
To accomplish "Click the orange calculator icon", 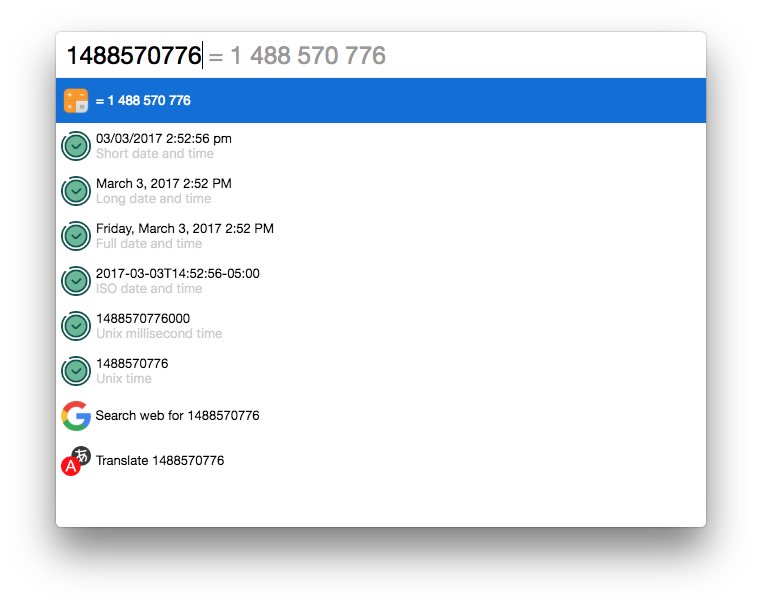I will click(x=76, y=101).
